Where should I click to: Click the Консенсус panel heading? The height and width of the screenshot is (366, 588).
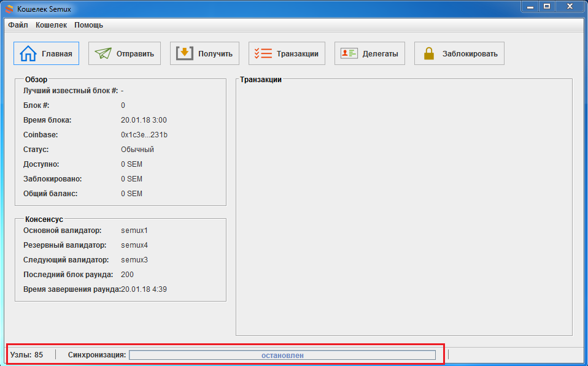coord(44,219)
